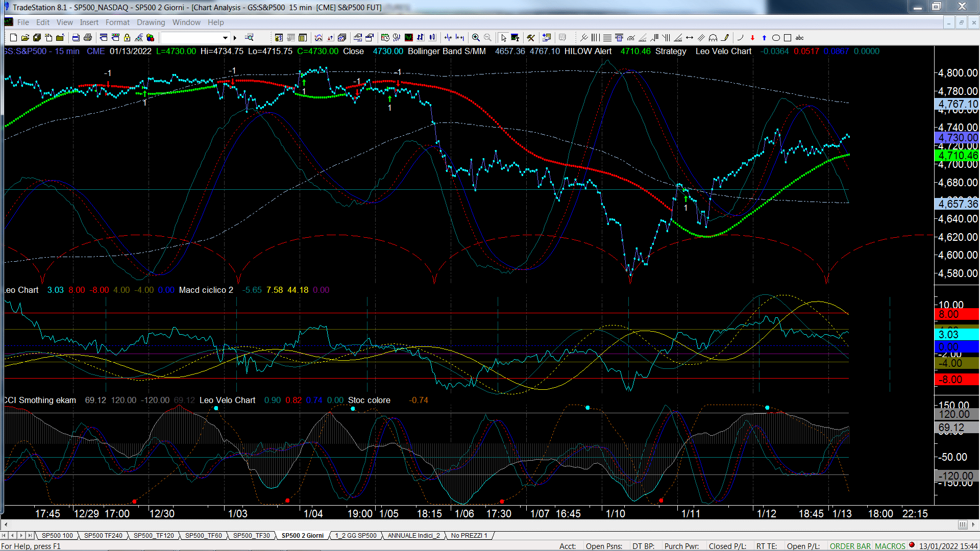Click the colored cubes icon
This screenshot has height=551, width=980.
click(151, 38)
